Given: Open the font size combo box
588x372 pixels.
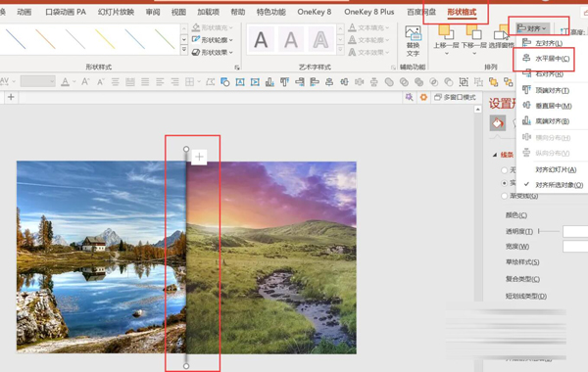Looking at the screenshot, I should (38, 81).
